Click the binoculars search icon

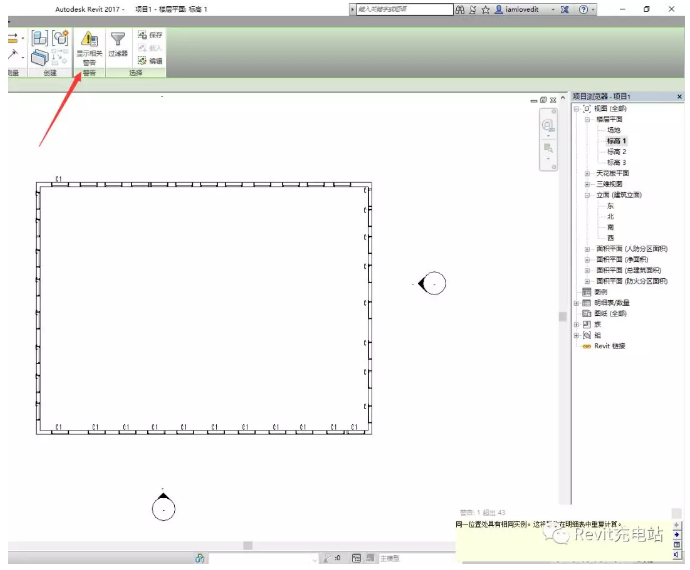point(459,9)
